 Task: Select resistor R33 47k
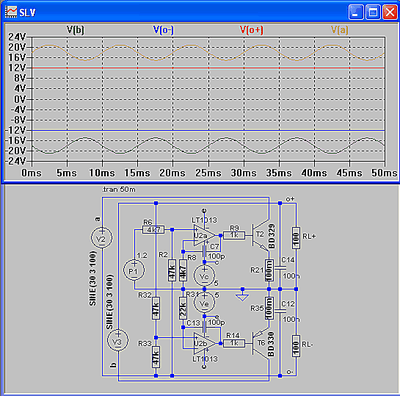156,357
